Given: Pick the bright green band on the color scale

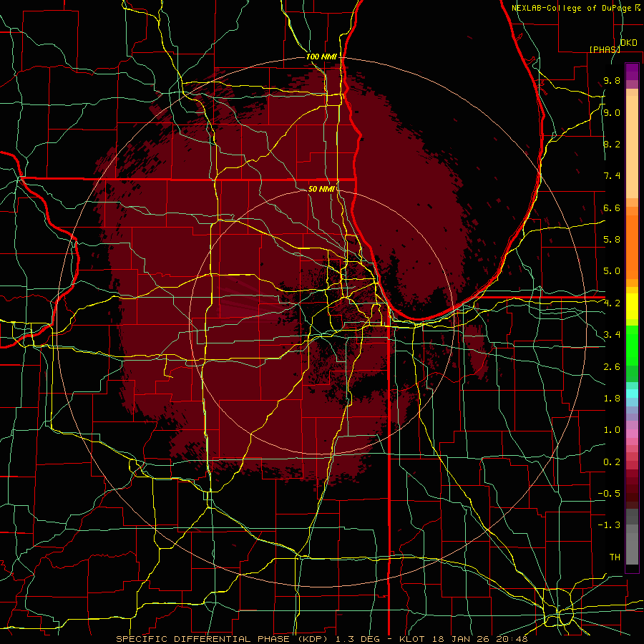Looking at the screenshot, I should point(632,345).
